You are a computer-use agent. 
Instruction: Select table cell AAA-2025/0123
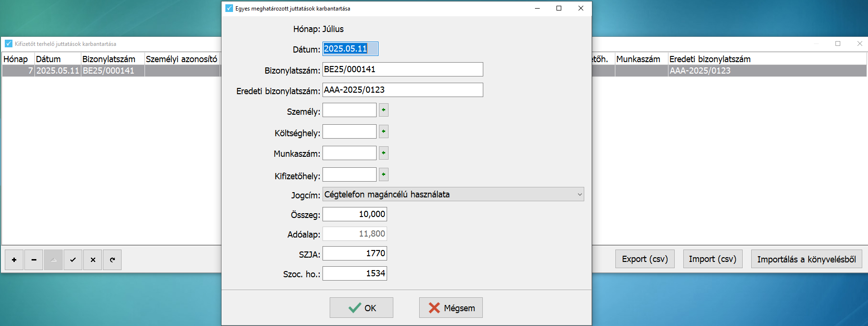pos(767,71)
